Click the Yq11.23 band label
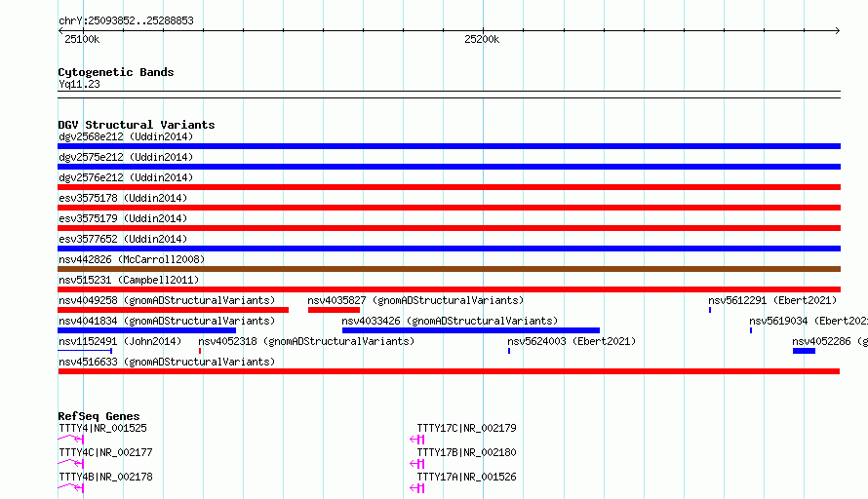This screenshot has height=499, width=868. tap(79, 85)
